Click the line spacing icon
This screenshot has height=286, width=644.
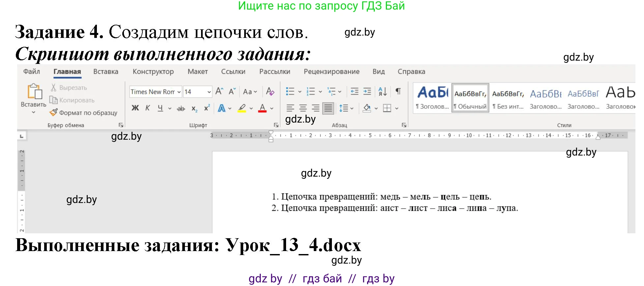(x=344, y=108)
